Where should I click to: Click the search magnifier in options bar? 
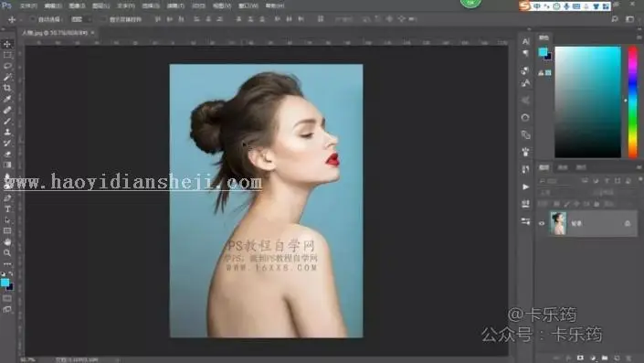615,19
